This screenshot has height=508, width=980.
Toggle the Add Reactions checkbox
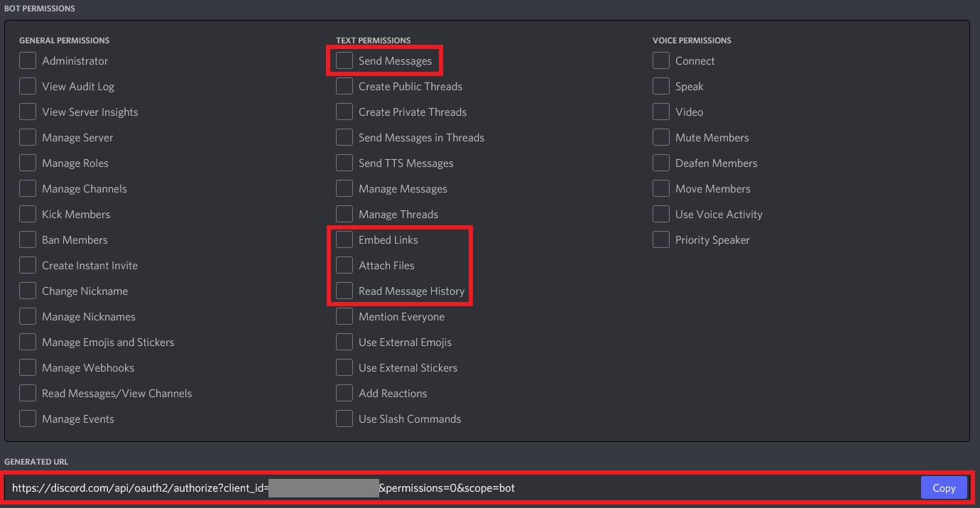(344, 394)
